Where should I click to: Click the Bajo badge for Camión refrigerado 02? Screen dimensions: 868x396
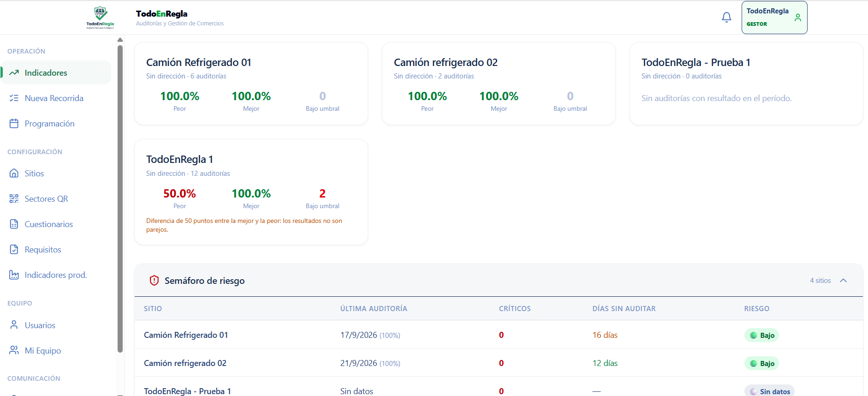[x=761, y=364]
